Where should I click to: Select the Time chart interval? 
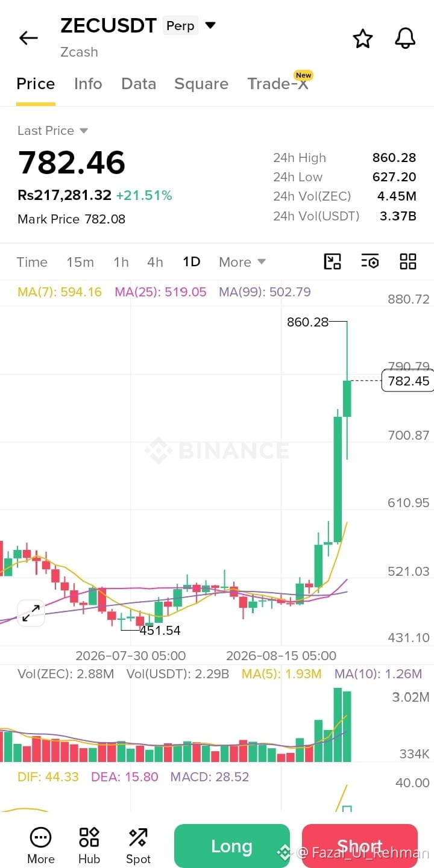coord(32,262)
